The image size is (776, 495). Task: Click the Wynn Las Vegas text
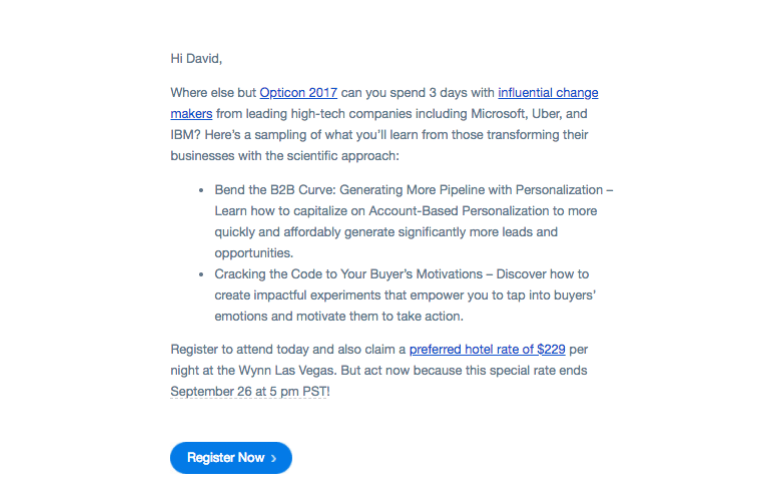pos(286,371)
